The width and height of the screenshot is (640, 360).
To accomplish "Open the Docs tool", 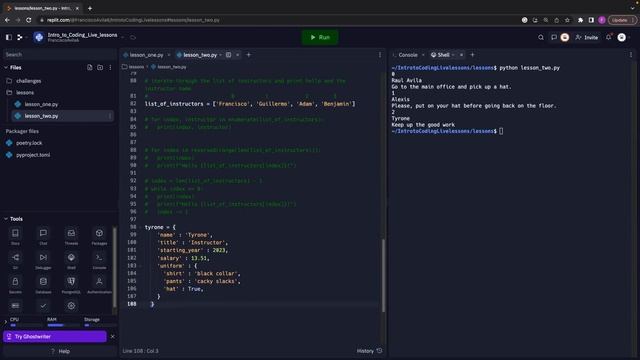I will [15, 236].
